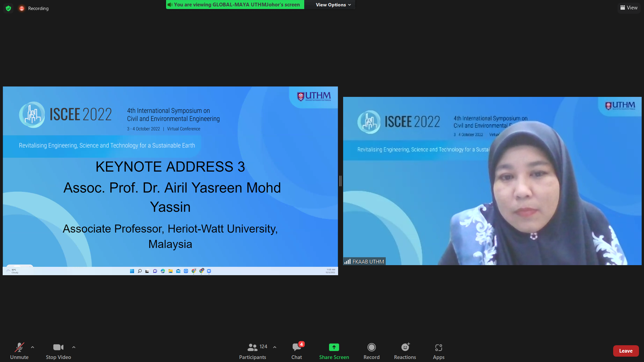Stop the video camera

58,351
